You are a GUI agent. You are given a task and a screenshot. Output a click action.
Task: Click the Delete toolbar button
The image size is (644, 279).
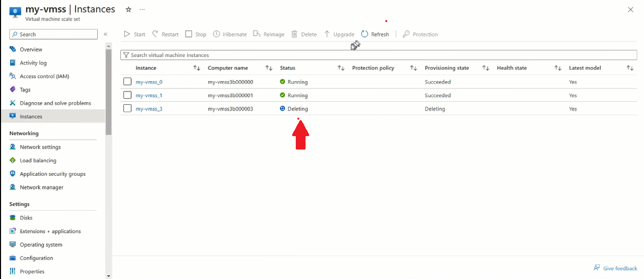point(304,34)
